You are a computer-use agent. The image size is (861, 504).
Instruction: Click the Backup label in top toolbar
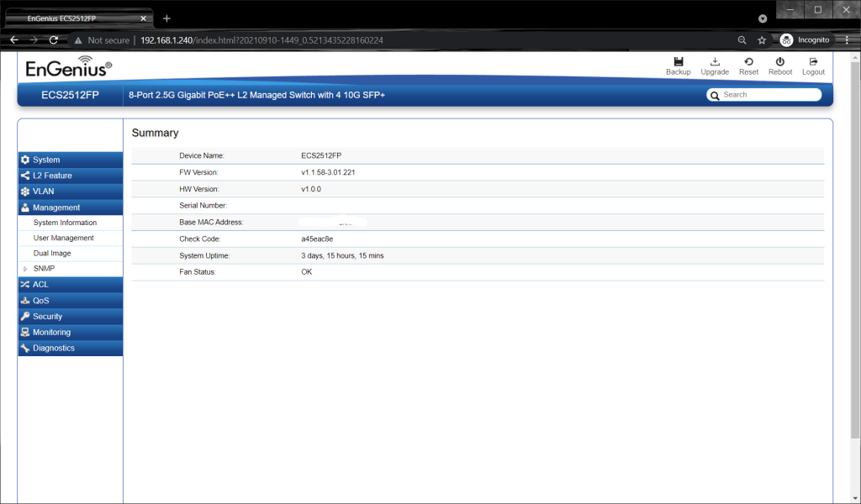coord(679,72)
